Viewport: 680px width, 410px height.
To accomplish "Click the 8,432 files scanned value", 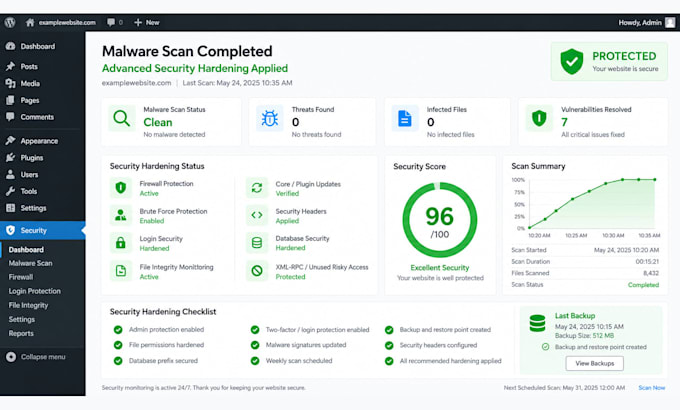I will coord(651,273).
